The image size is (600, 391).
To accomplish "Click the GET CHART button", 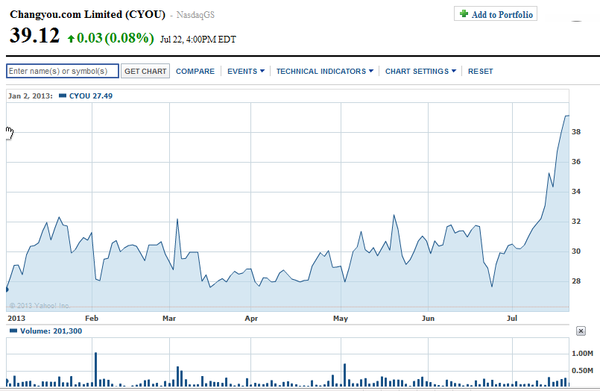I will (145, 71).
